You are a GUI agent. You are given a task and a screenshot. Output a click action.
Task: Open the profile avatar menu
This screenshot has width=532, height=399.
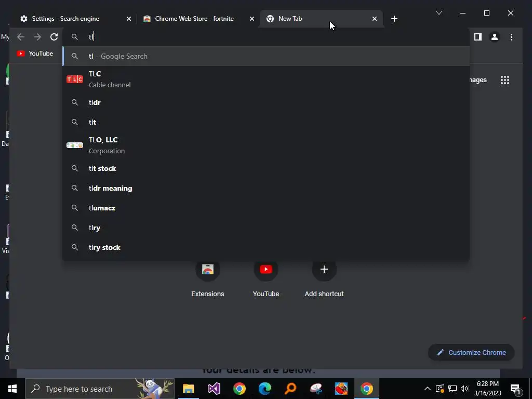[x=495, y=37]
